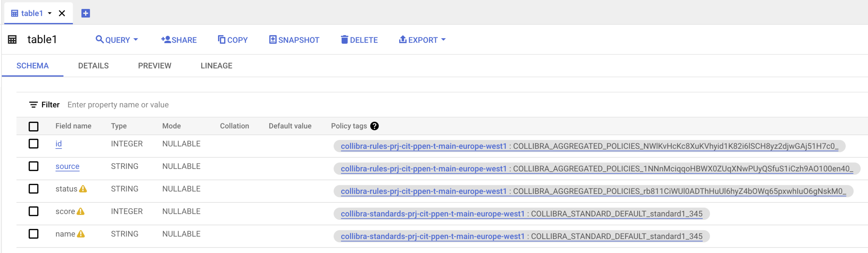Screen dimensions: 868x253
Task: Expand the Query dropdown options
Action: [136, 40]
